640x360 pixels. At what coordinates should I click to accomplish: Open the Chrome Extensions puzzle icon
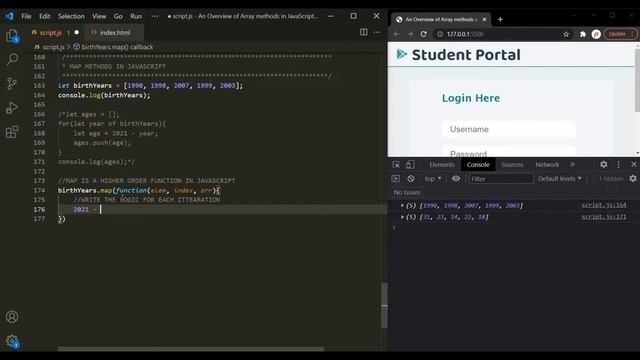583,34
